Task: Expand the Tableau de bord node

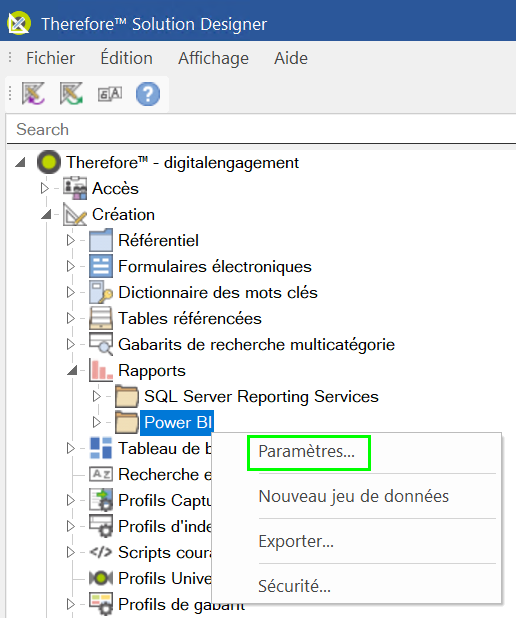Action: click(x=71, y=448)
